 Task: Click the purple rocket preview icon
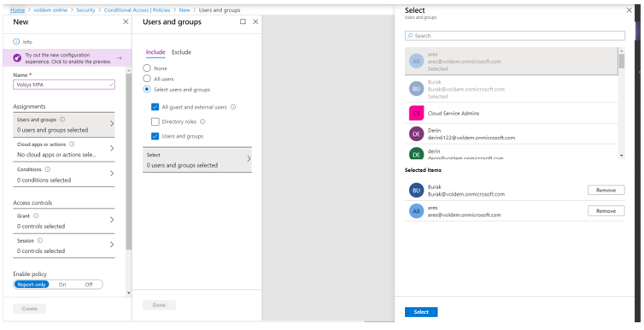[17, 58]
